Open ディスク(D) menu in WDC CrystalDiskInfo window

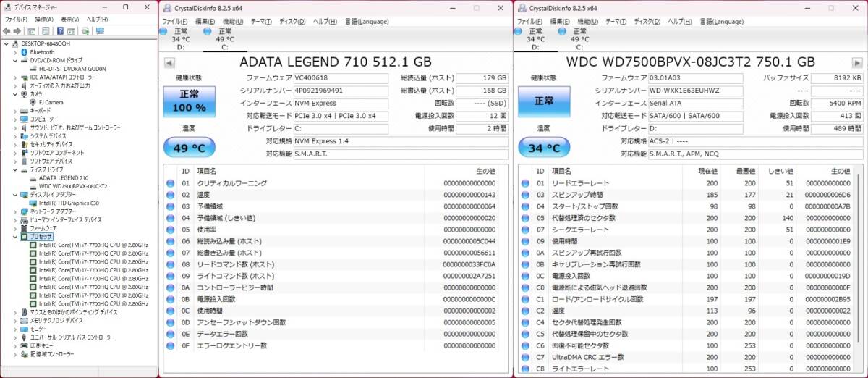[x=647, y=21]
